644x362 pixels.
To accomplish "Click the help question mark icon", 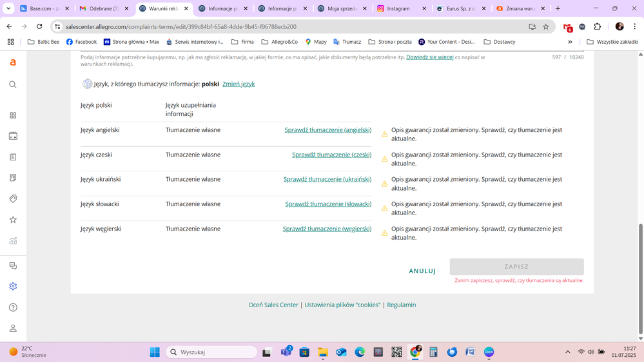I will click(13, 307).
